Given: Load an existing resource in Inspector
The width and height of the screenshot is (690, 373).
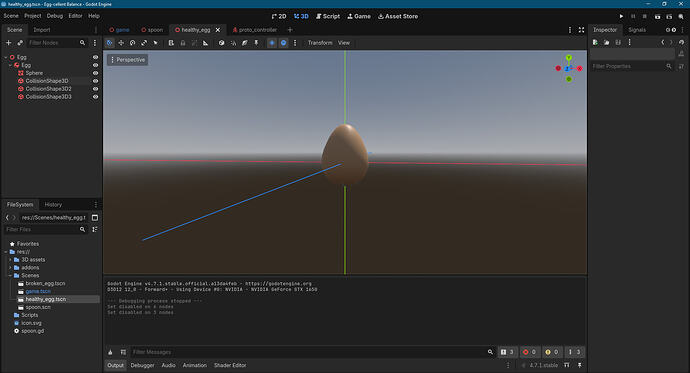Looking at the screenshot, I should [606, 42].
